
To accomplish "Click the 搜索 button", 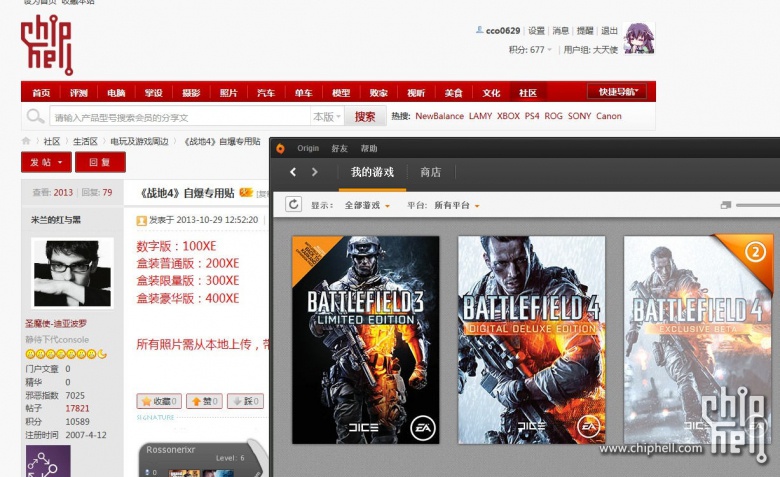I will 365,116.
